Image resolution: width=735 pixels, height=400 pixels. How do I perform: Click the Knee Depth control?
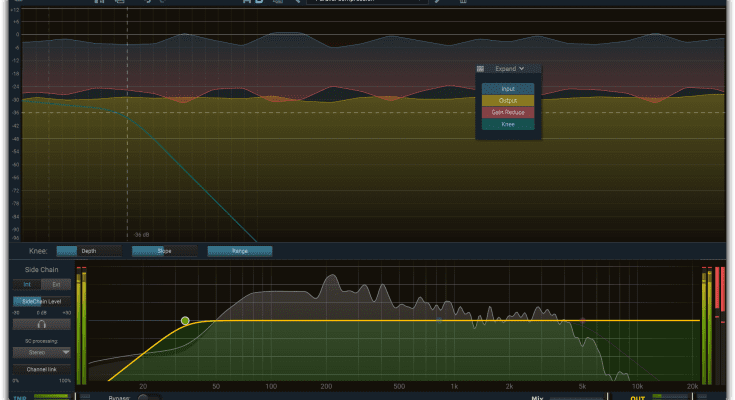click(x=88, y=251)
